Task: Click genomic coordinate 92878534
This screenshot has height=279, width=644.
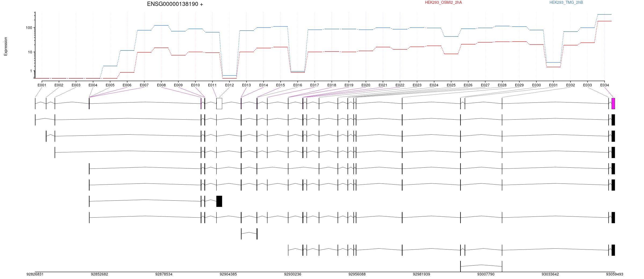Action: 164,274
